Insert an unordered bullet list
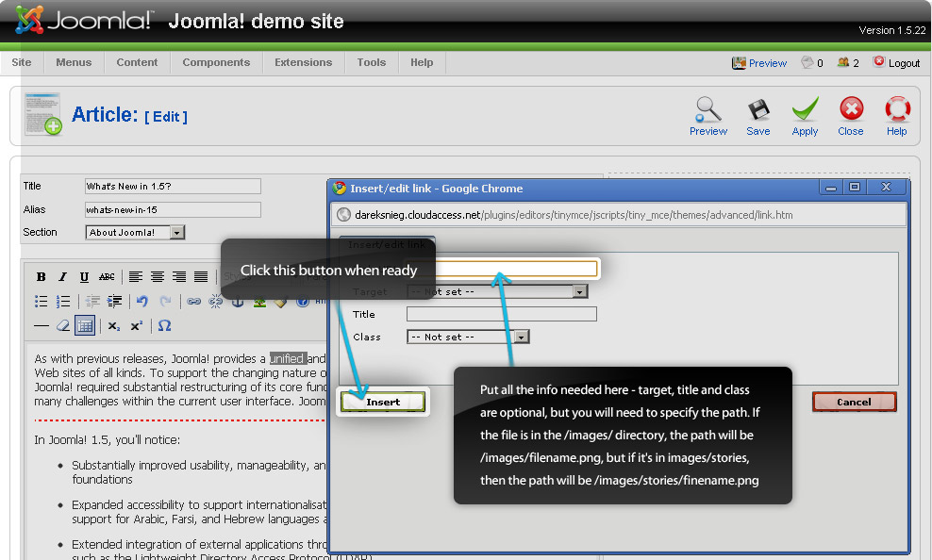 (41, 302)
